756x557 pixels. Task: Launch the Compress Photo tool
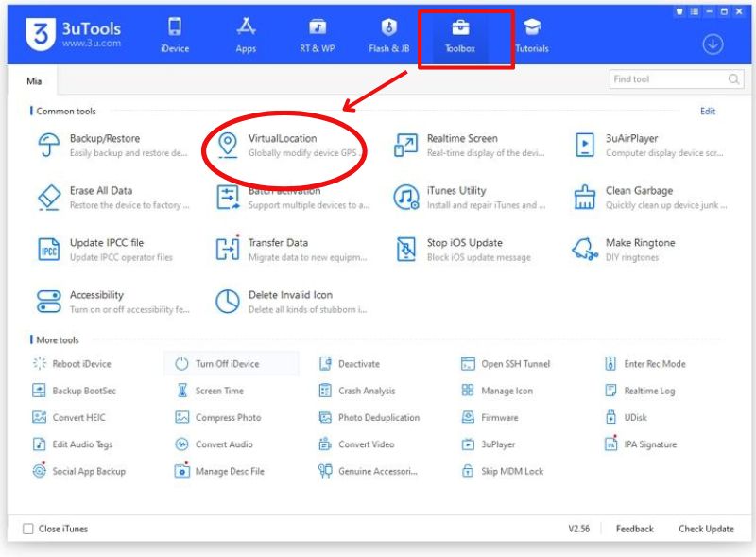tap(218, 417)
